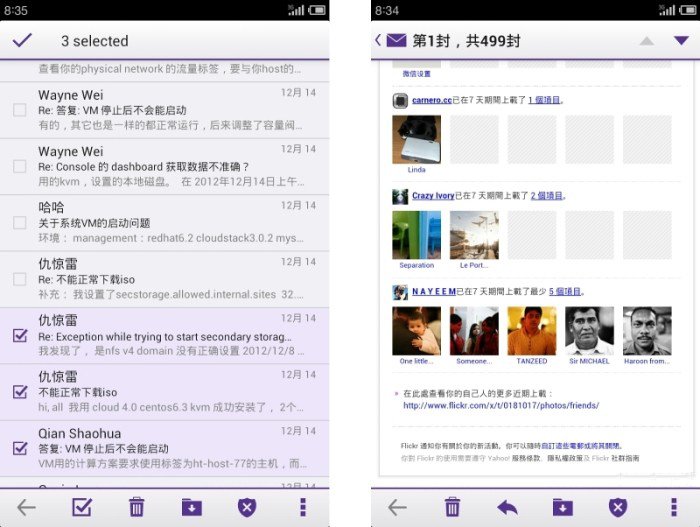700x527 pixels.
Task: Open Wayne Wei Console dashboard subject text
Action: point(143,167)
